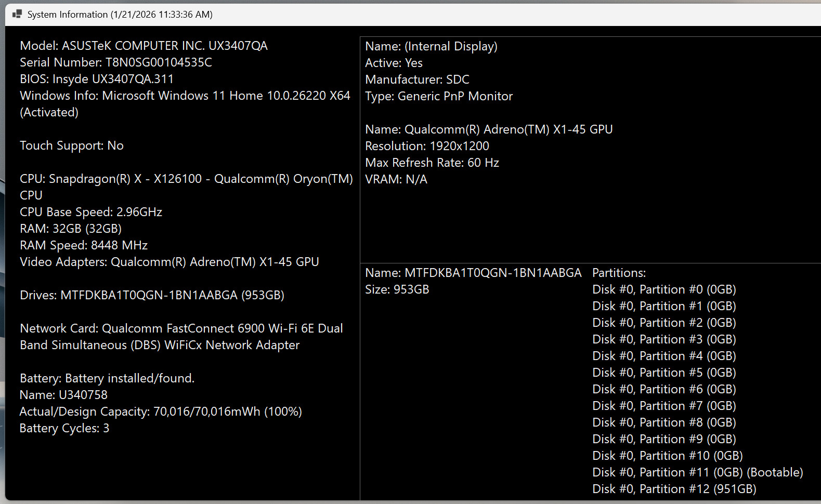
Task: Select the Resolution: 1920x1200 line
Action: click(427, 146)
